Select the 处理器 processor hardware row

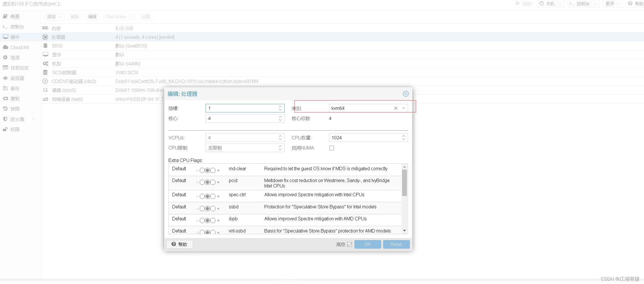point(342,37)
